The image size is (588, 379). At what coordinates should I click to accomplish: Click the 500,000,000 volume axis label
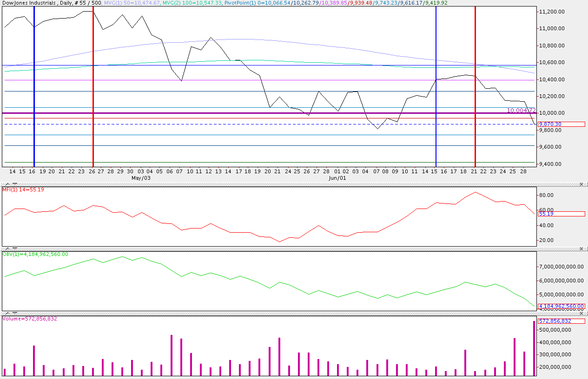554,330
